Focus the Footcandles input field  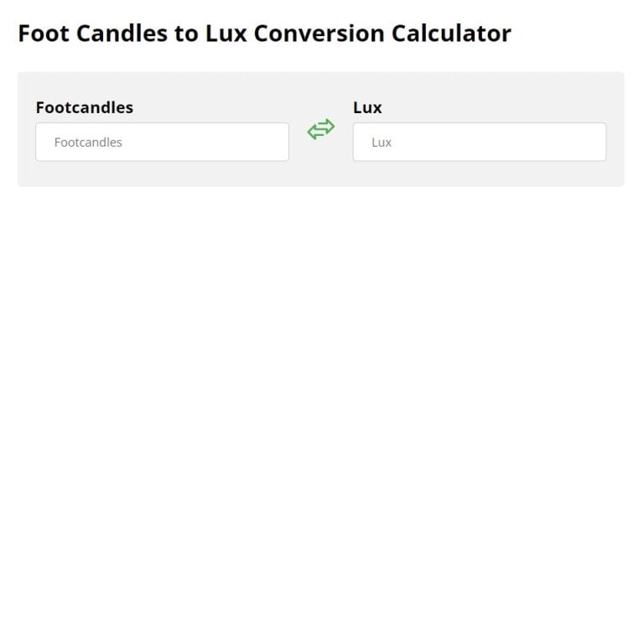pos(162,143)
